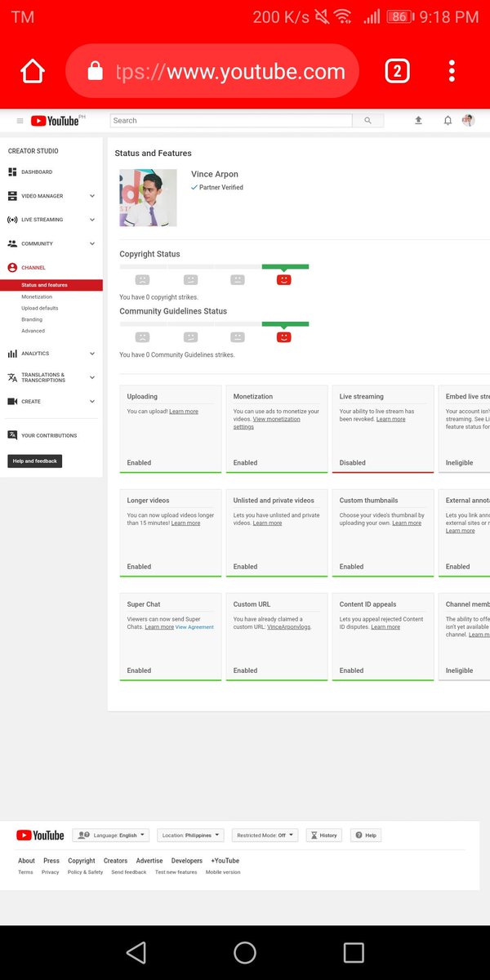Open View monetization settings link
The height and width of the screenshot is (980, 490).
[x=267, y=423]
